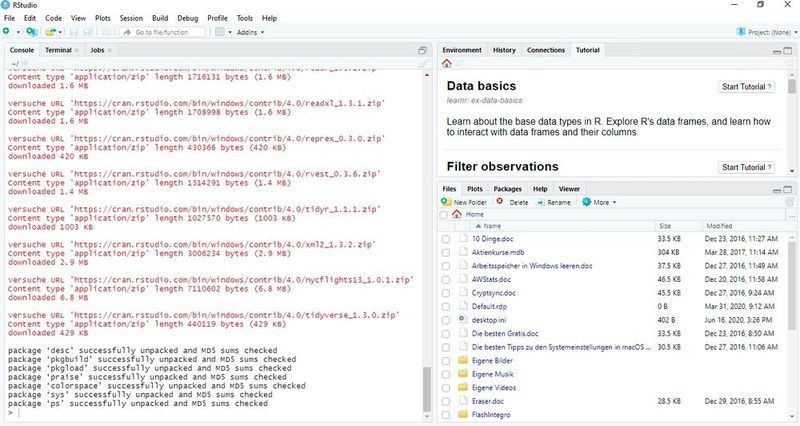The image size is (800, 426).
Task: Minimize the Files pane
Action: point(777,190)
